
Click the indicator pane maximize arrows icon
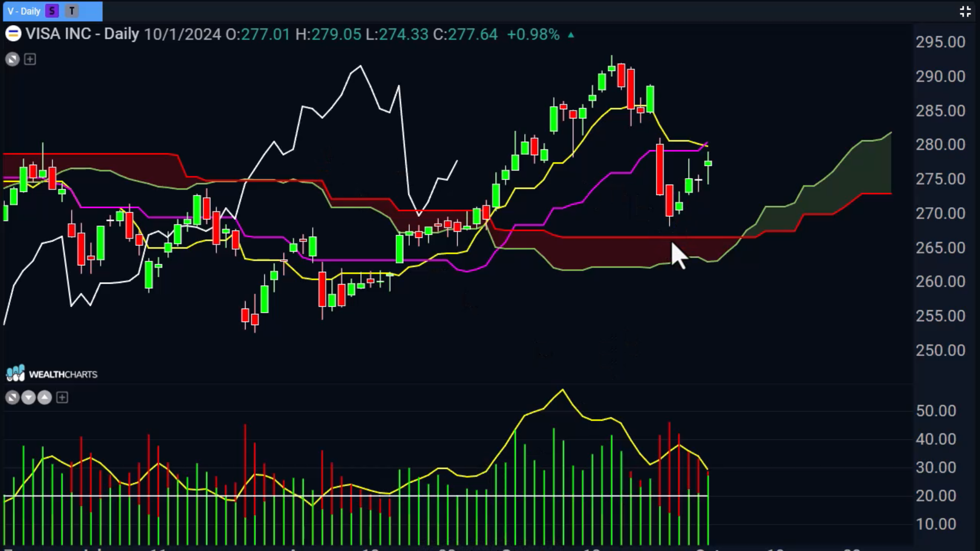coord(12,397)
